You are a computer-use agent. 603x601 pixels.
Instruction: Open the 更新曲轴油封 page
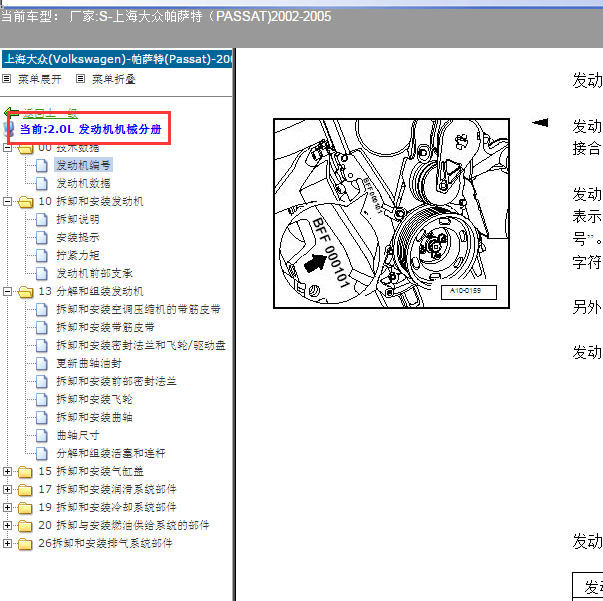[89, 363]
